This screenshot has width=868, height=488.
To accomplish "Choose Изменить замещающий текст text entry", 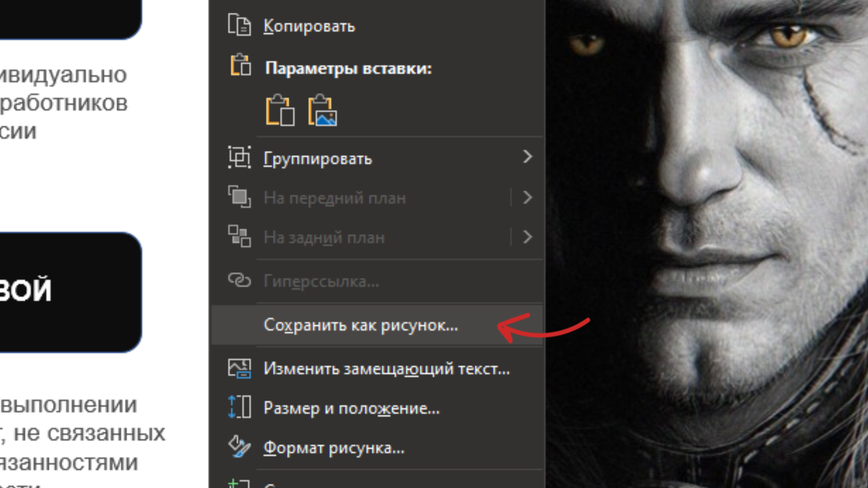I will 386,369.
